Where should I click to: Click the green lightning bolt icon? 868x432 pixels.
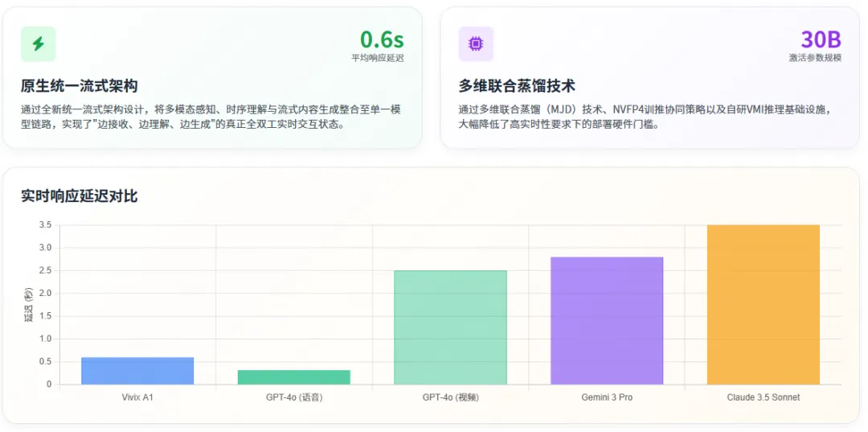39,43
